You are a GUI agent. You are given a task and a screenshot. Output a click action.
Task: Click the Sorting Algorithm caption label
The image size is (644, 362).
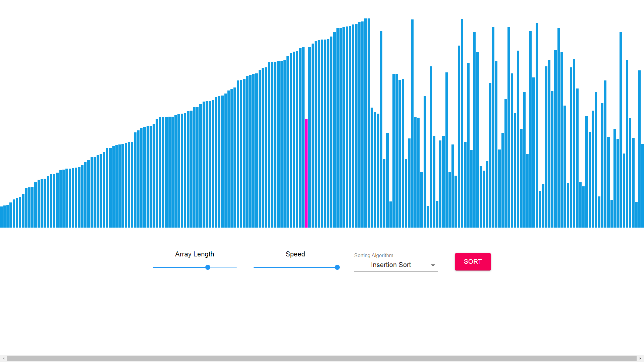click(374, 255)
